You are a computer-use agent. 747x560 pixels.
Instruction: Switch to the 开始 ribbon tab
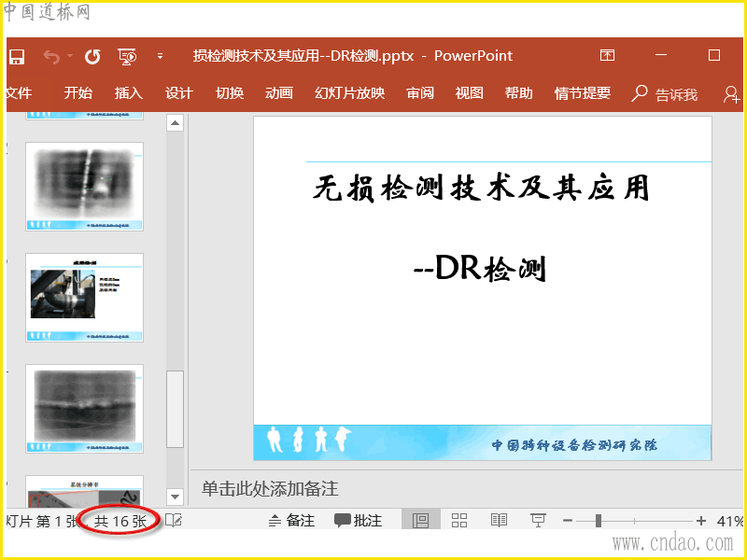tap(78, 92)
